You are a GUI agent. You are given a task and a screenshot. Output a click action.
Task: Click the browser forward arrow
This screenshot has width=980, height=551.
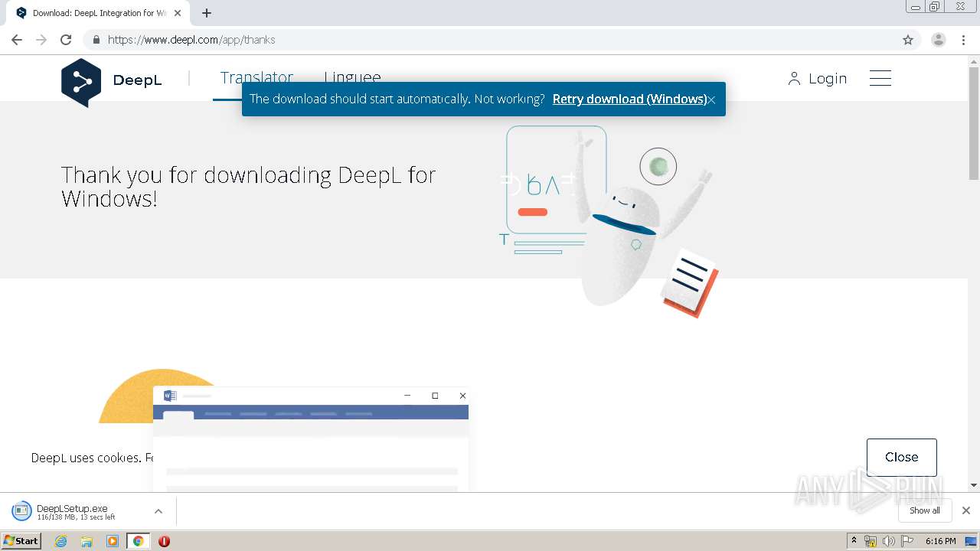pyautogui.click(x=41, y=40)
